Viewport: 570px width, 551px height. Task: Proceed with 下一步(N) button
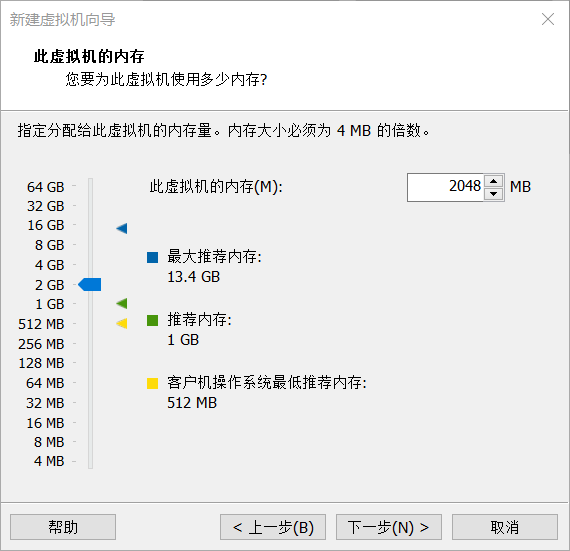click(x=389, y=527)
